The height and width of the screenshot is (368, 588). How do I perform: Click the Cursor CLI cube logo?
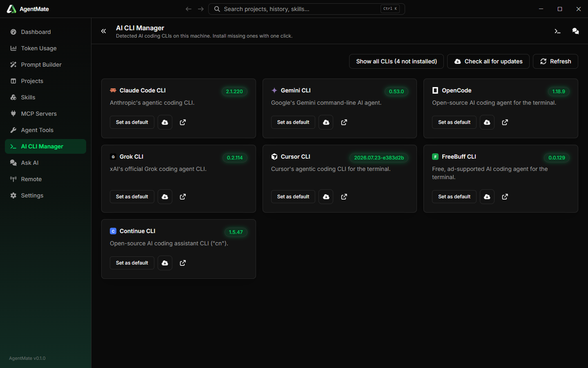click(x=274, y=157)
